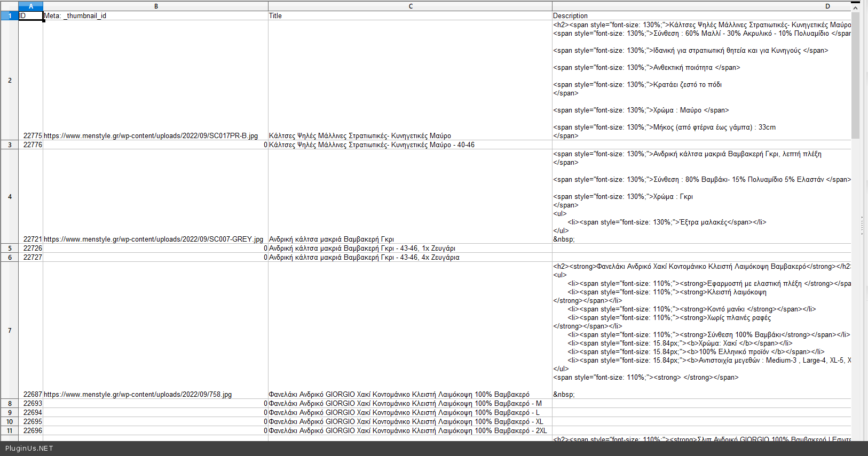Click the PluginUs.NET label
Image resolution: width=868 pixels, height=456 pixels.
tap(29, 449)
